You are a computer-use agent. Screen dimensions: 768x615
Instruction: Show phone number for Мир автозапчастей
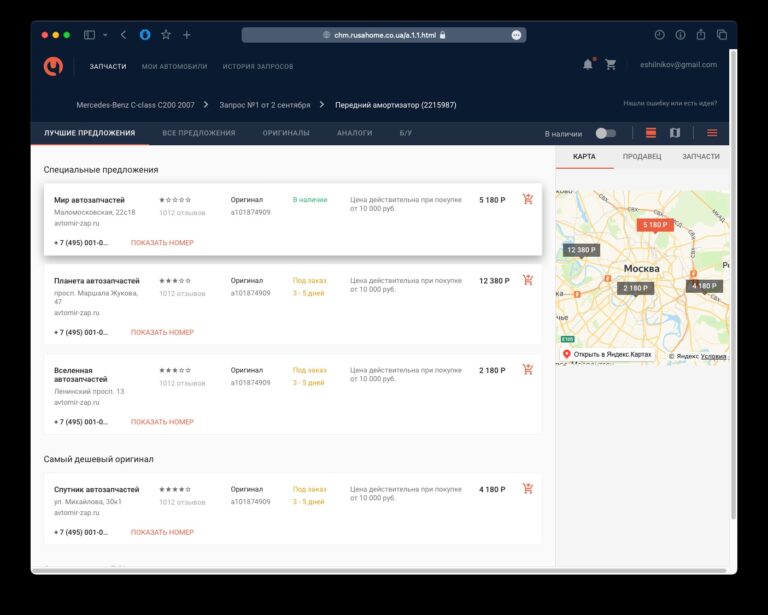162,243
